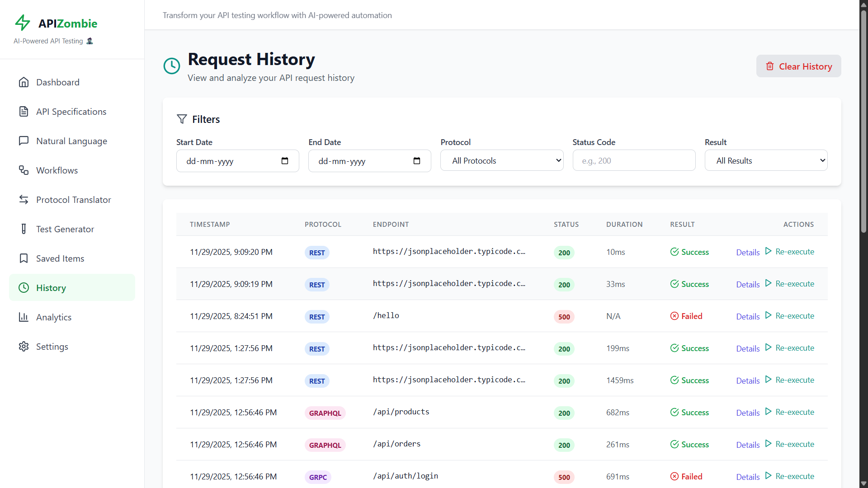Click the Workflows icon in sidebar
This screenshot has height=488, width=868.
[x=24, y=170]
